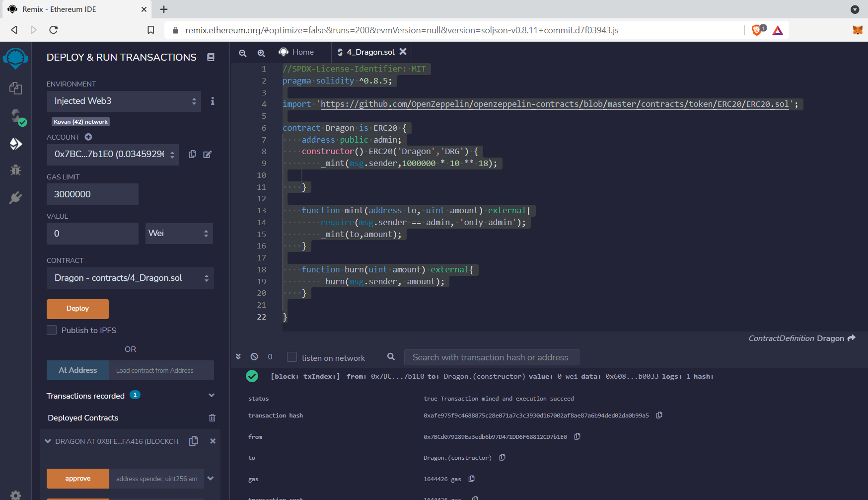Open the Plugin Manager plug icon
This screenshot has width=868, height=500.
(15, 198)
